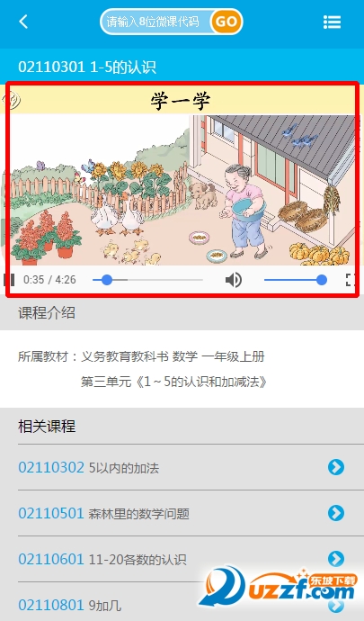
Task: Open the list menu icon at top right
Action: 332,22
